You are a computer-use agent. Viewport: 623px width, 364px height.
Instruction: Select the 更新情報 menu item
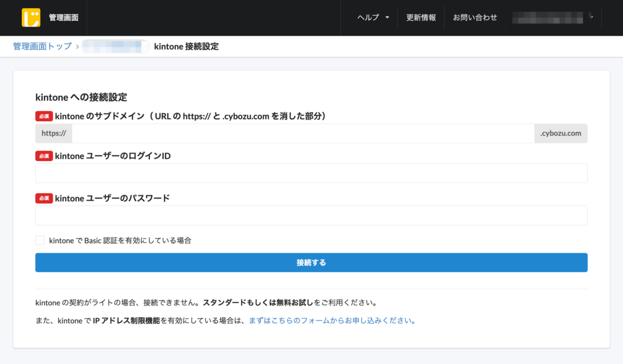pos(421,17)
